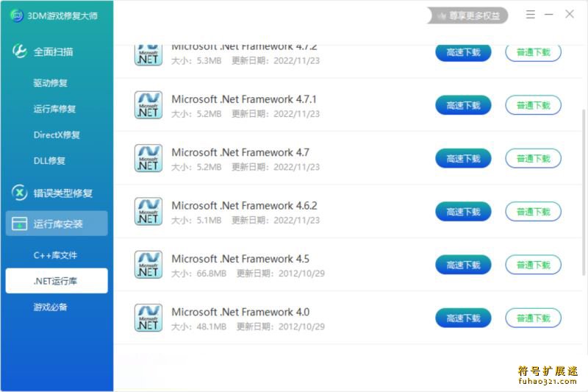Click the 全面扫描 wrench icon
This screenshot has width=588, height=392.
click(x=20, y=51)
